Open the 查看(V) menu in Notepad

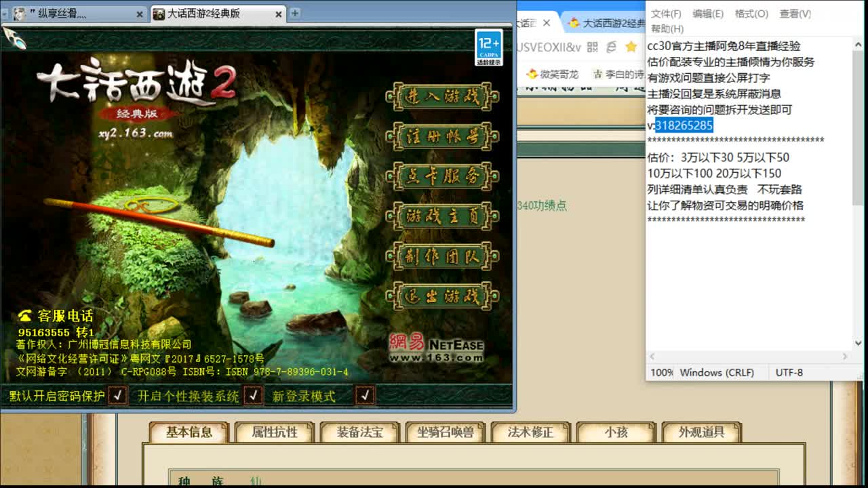coord(795,14)
